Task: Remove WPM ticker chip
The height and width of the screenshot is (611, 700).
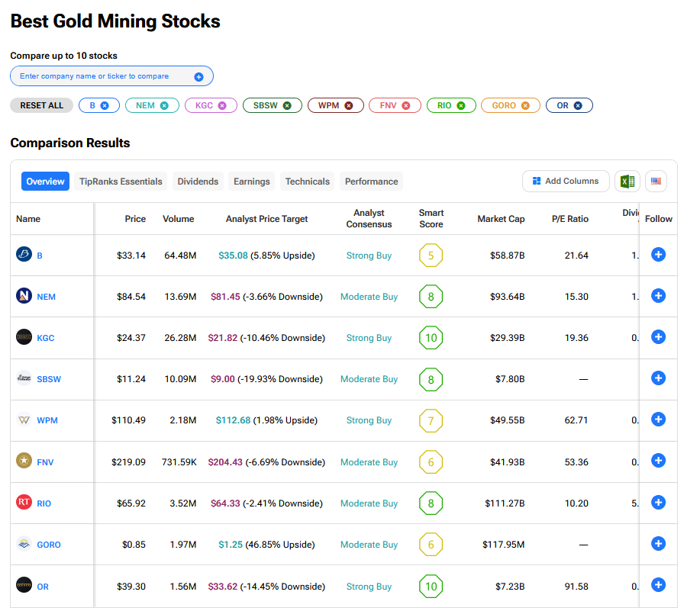Action: [349, 106]
